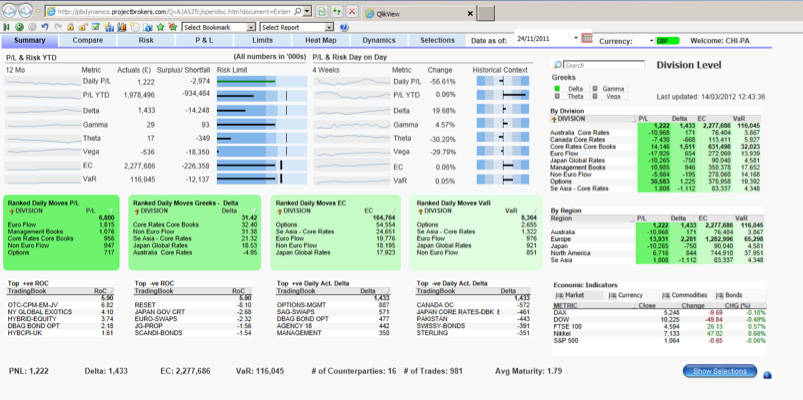Select the Vega Greek indicator
Image resolution: width=803 pixels, height=400 pixels.
coord(608,96)
